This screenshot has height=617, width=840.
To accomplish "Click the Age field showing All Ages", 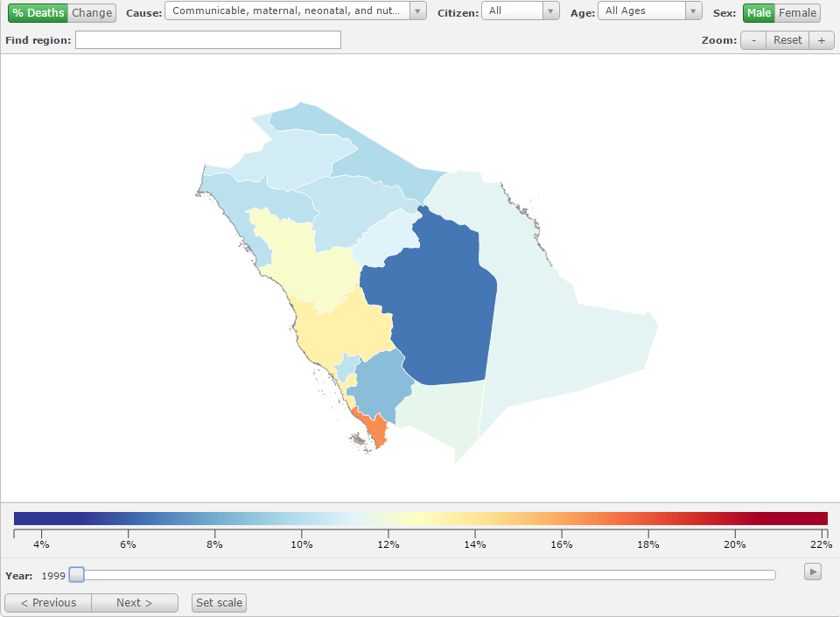I will point(641,11).
